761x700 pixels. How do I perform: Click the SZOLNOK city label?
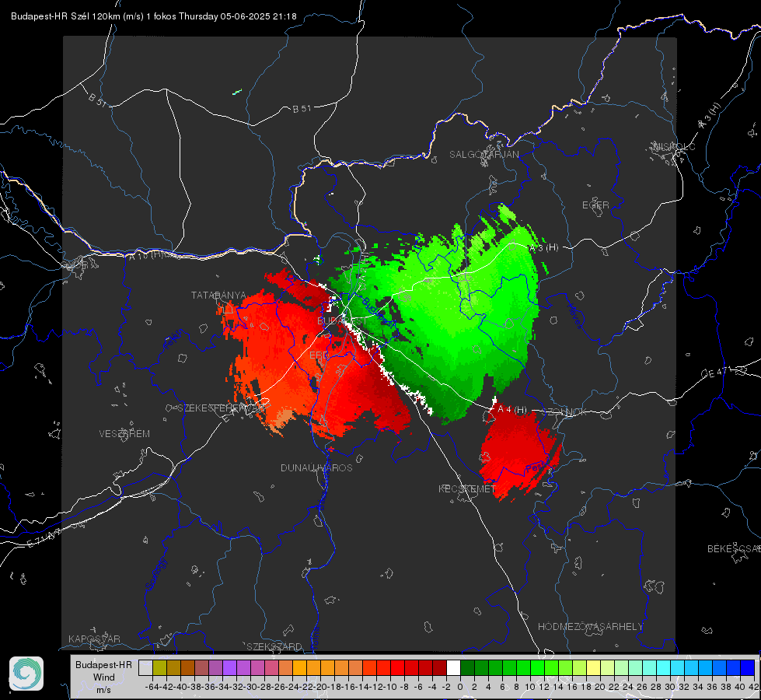coord(565,412)
